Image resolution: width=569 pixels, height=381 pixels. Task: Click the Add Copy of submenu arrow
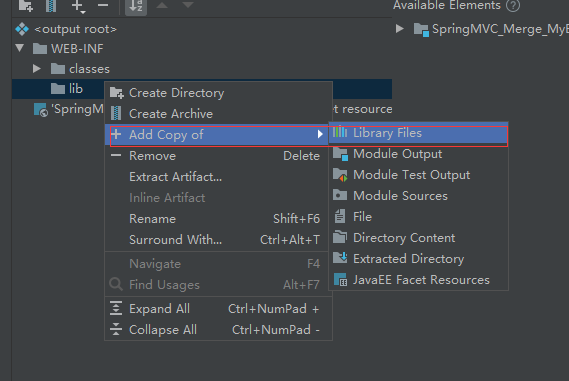tap(320, 134)
